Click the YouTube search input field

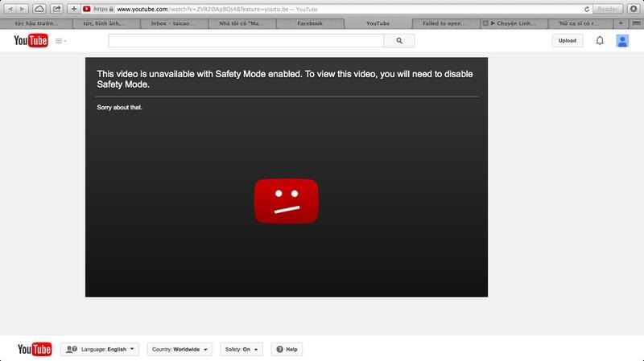[246, 41]
